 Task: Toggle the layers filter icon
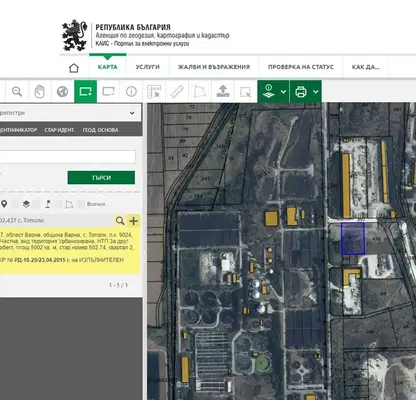pos(26,204)
